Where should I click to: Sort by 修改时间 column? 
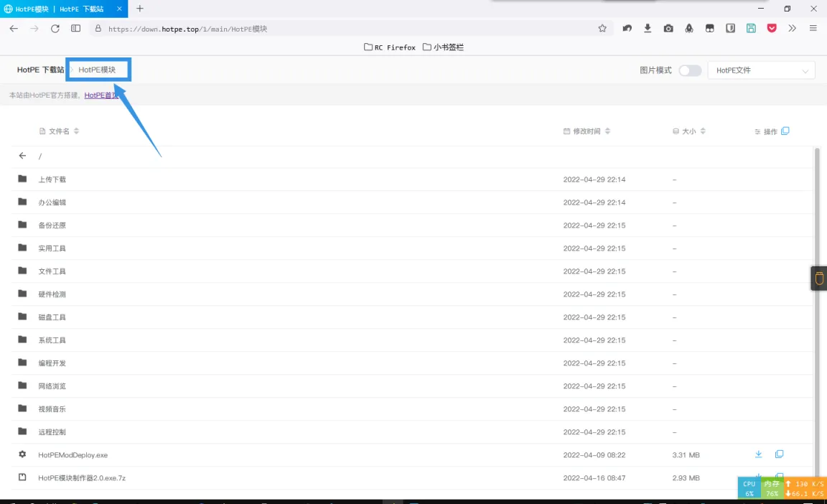tap(587, 131)
